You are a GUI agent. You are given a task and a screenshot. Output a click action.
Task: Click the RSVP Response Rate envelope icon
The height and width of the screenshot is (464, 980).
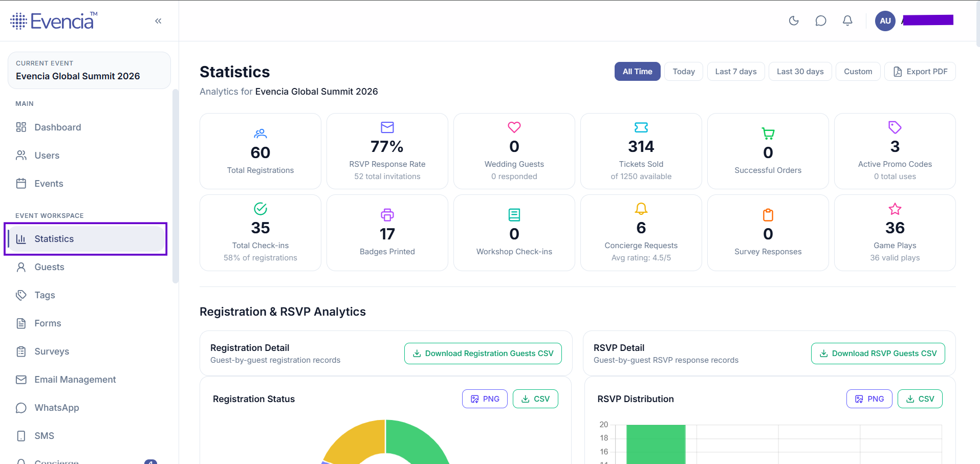(x=387, y=127)
